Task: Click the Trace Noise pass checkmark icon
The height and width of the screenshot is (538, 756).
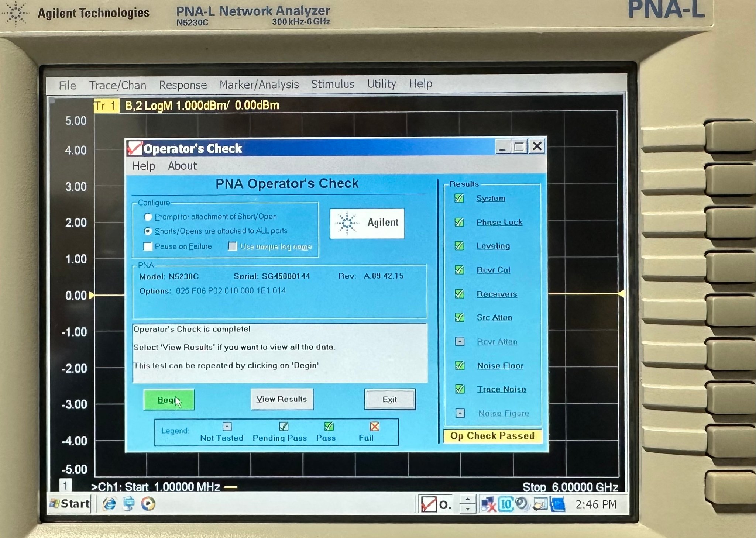Action: pos(460,389)
